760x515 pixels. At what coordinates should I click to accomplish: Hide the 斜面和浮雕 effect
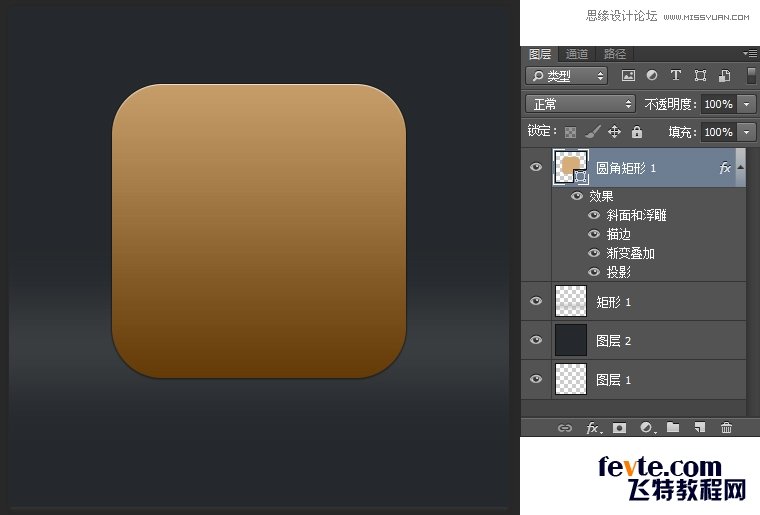594,215
